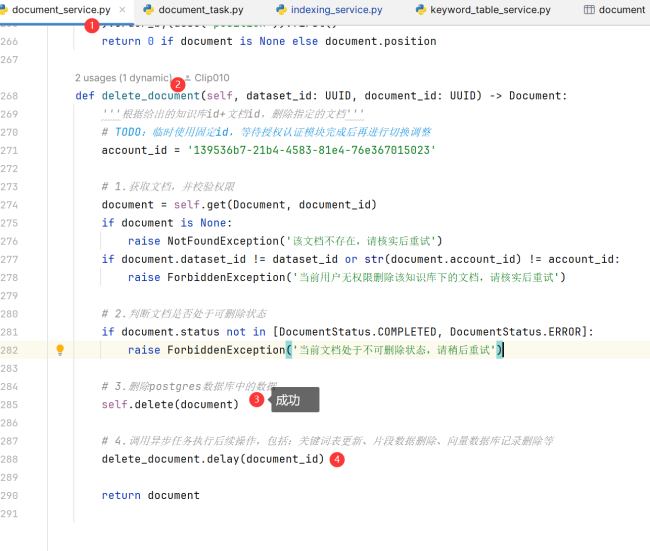This screenshot has height=551, width=650.
Task: Click the Python icon on indexing_service.py tab
Action: [281, 10]
